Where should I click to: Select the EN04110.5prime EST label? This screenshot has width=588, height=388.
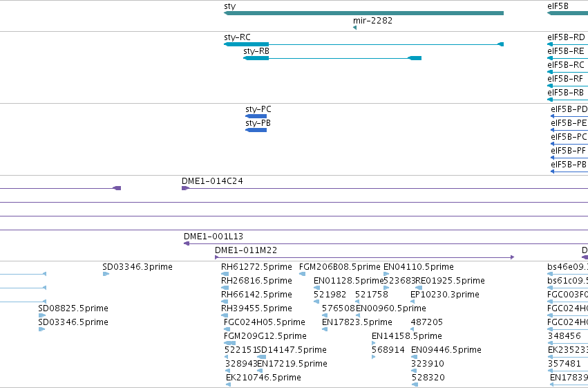(x=419, y=267)
